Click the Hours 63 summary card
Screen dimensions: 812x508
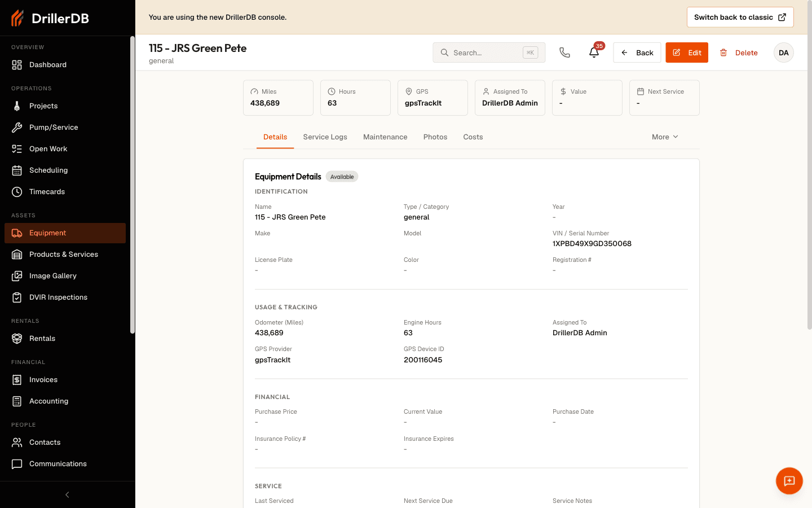pyautogui.click(x=355, y=98)
